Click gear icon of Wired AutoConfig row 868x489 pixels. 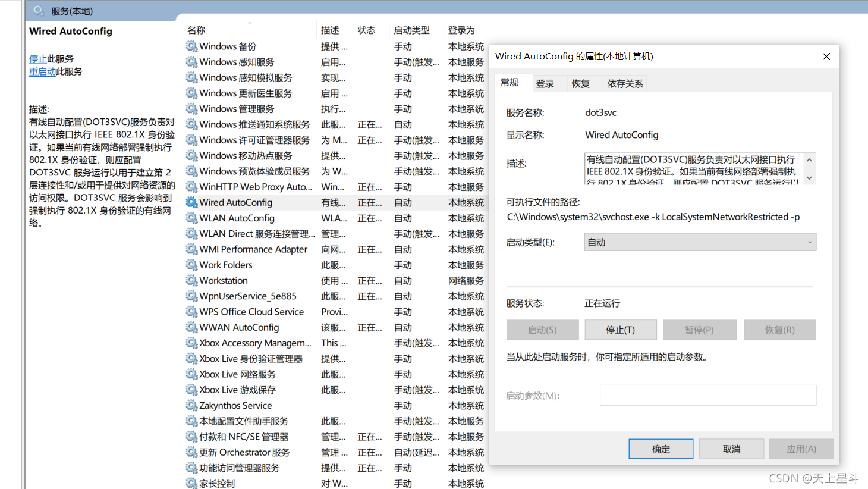pyautogui.click(x=191, y=202)
